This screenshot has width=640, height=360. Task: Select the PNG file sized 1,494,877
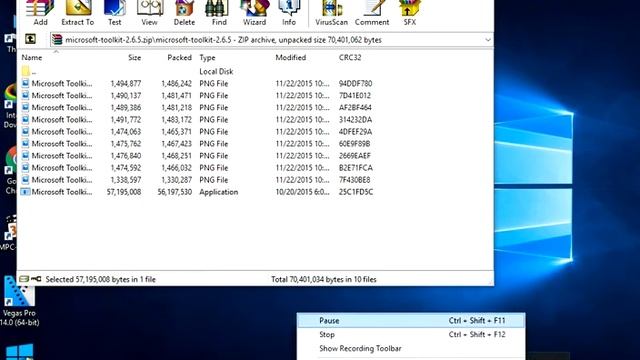point(197,83)
